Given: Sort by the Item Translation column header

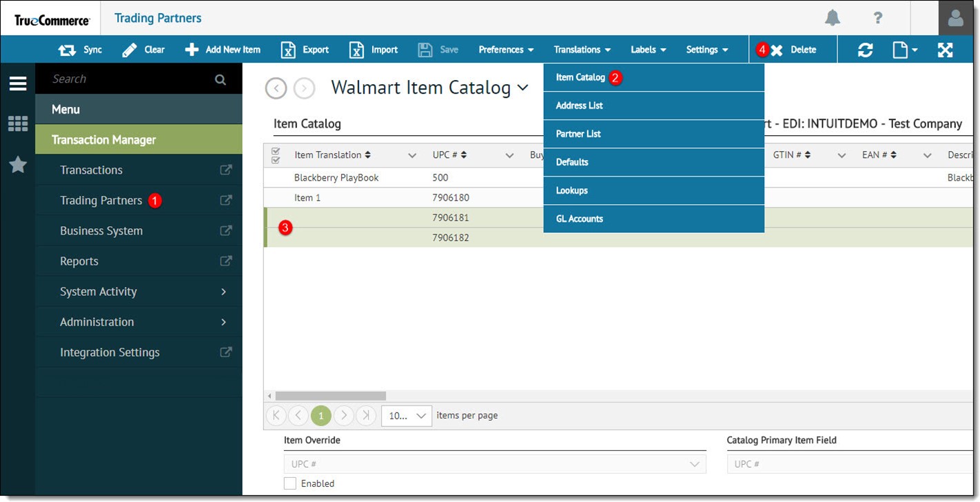Looking at the screenshot, I should (332, 155).
